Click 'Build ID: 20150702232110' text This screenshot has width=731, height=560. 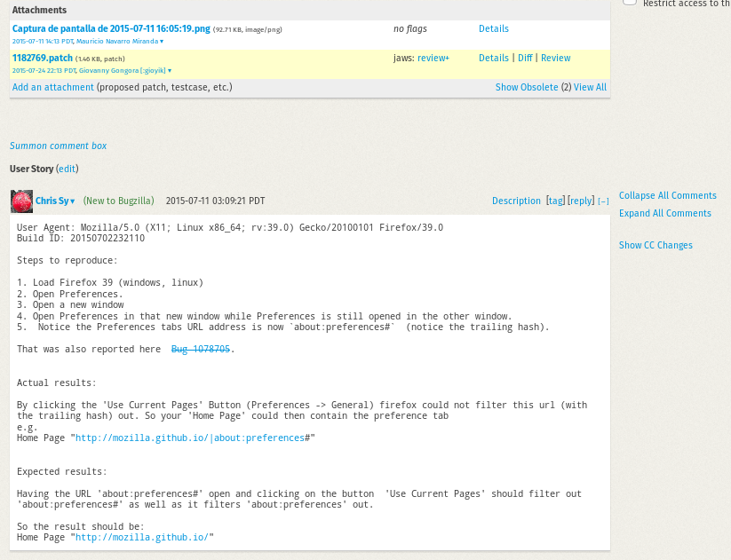pos(81,238)
